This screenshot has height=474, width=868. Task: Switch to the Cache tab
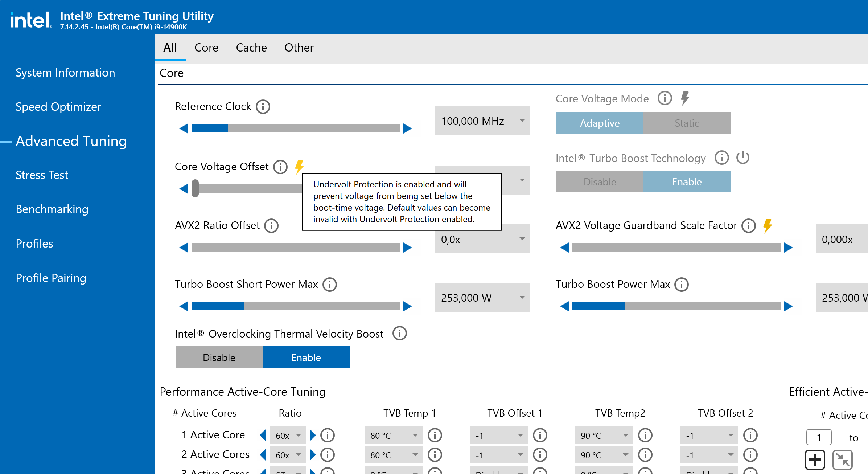251,48
